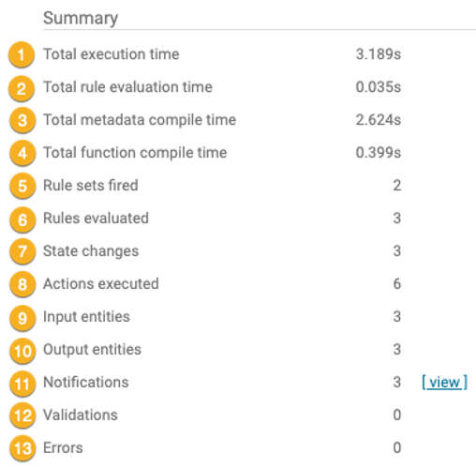The width and height of the screenshot is (476, 469).
Task: Open the Notifications view link
Action: (444, 382)
